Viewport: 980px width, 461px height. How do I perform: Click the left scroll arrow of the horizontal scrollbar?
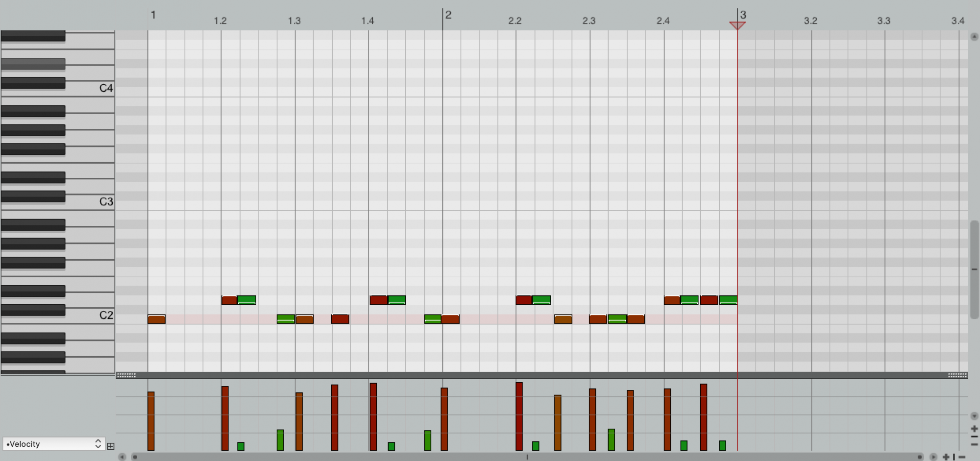122,457
